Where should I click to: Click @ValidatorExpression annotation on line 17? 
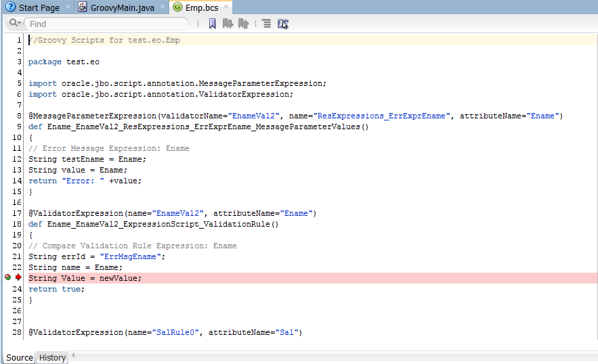click(76, 213)
